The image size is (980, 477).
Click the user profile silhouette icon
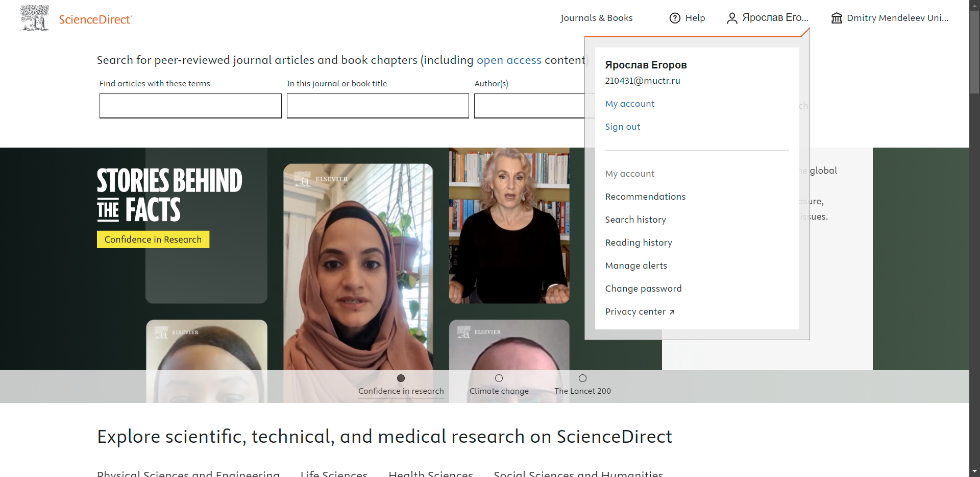(732, 18)
